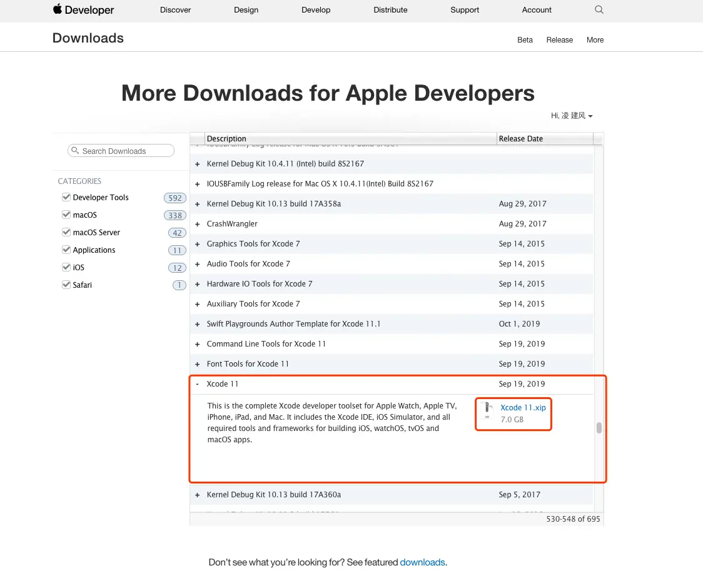Image resolution: width=703 pixels, height=588 pixels.
Task: Expand Hardware IO Tools for Xcode 7 row
Action: click(x=197, y=284)
